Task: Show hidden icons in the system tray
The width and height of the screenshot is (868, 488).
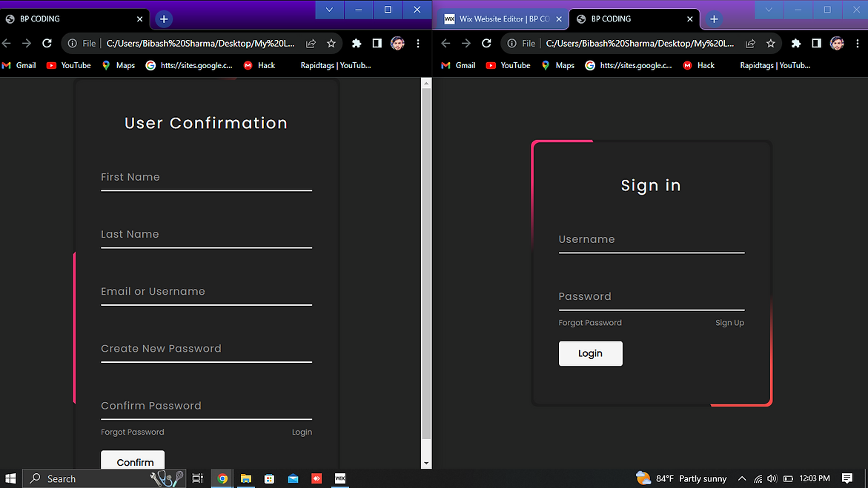Action: click(742, 478)
